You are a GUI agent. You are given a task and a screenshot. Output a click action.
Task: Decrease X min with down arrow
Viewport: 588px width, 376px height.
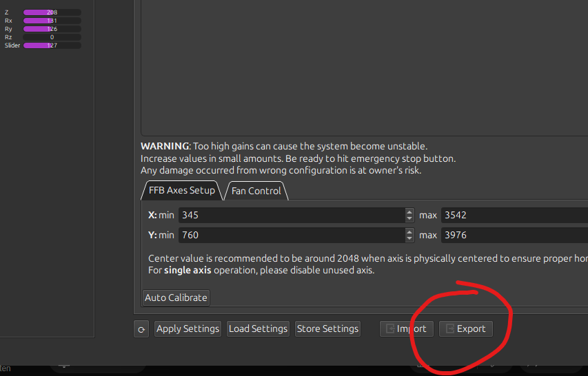[x=409, y=219]
